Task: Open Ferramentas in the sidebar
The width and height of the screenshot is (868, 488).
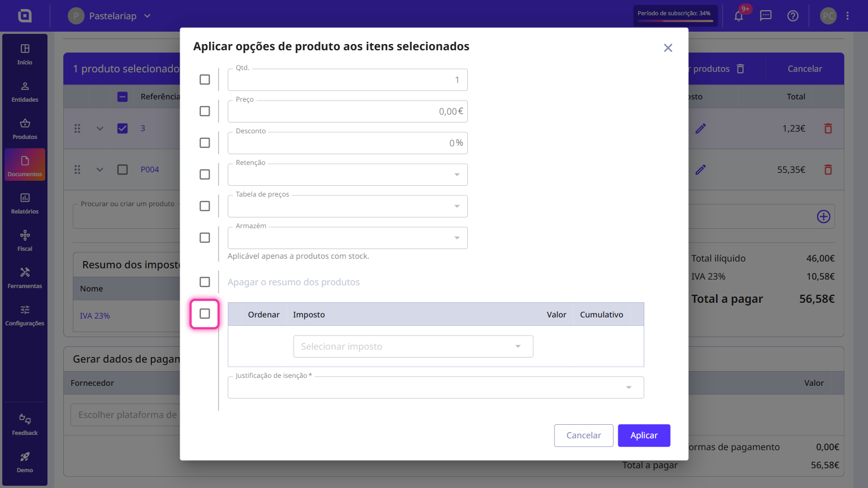Action: 25,278
